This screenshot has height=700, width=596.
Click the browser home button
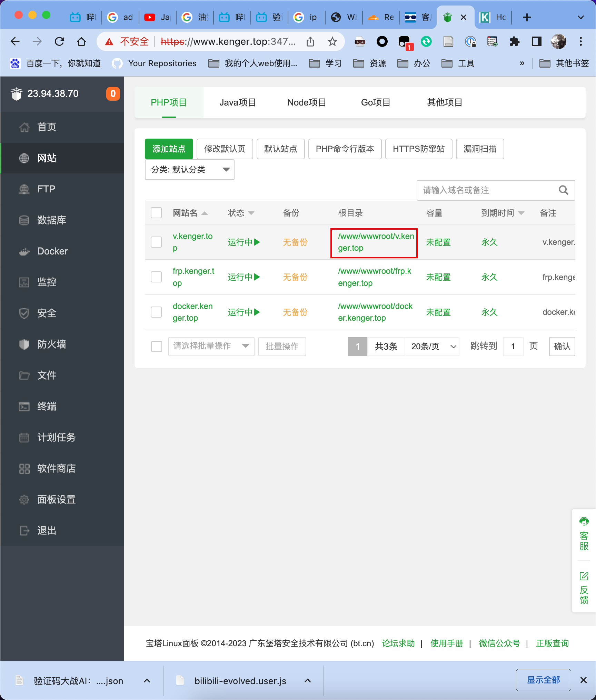81,42
